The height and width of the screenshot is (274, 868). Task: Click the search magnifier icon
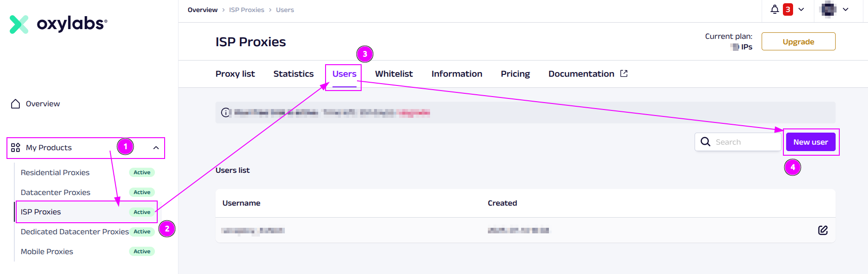click(x=705, y=142)
